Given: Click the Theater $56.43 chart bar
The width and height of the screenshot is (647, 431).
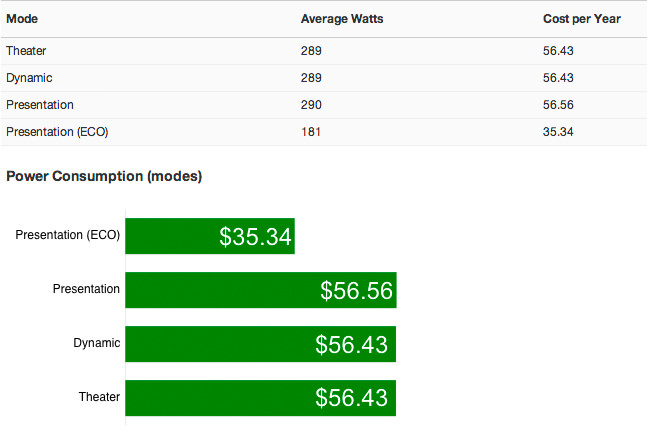Looking at the screenshot, I should click(x=260, y=398).
